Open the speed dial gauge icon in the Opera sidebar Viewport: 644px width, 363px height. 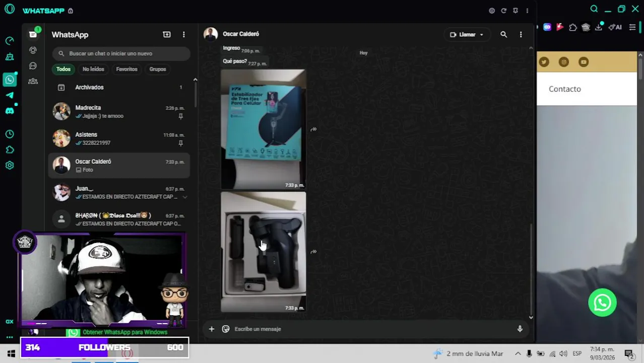(x=10, y=41)
